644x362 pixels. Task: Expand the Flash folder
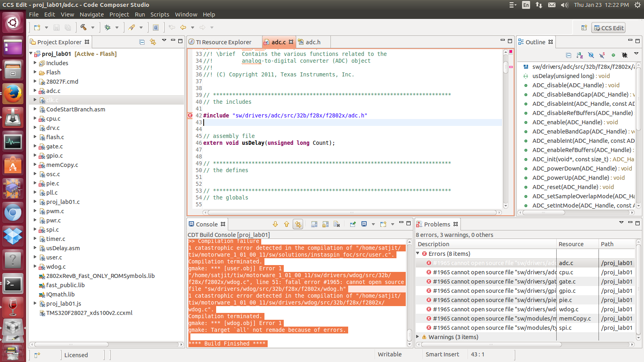(35, 72)
